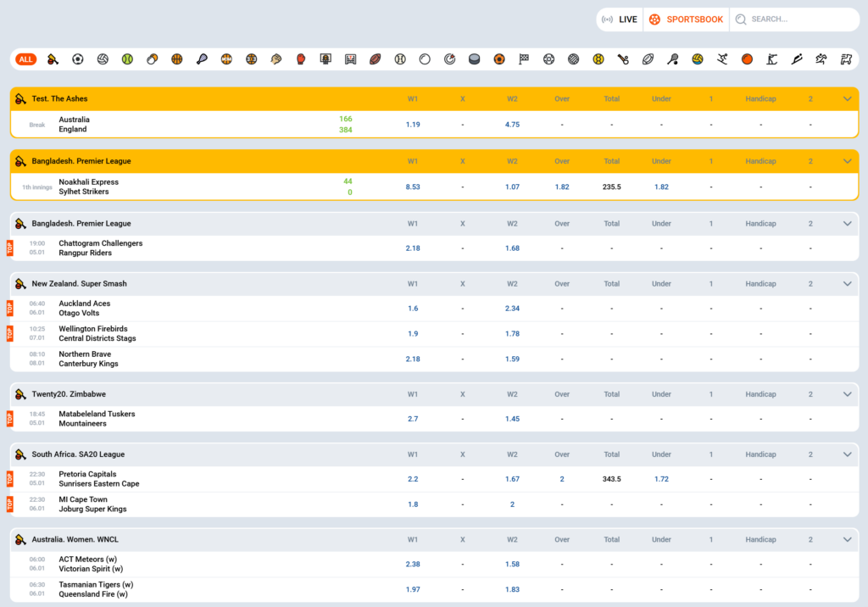This screenshot has width=868, height=607.
Task: Choose the darts target icon
Action: pyautogui.click(x=449, y=59)
